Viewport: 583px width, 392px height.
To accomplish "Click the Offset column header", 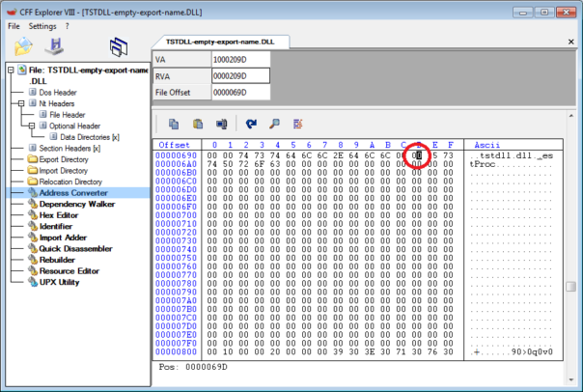I will [174, 145].
